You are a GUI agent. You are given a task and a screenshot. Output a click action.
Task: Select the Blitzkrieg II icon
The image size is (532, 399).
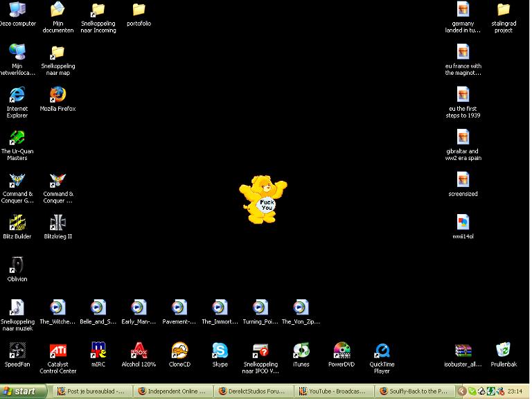tap(57, 223)
